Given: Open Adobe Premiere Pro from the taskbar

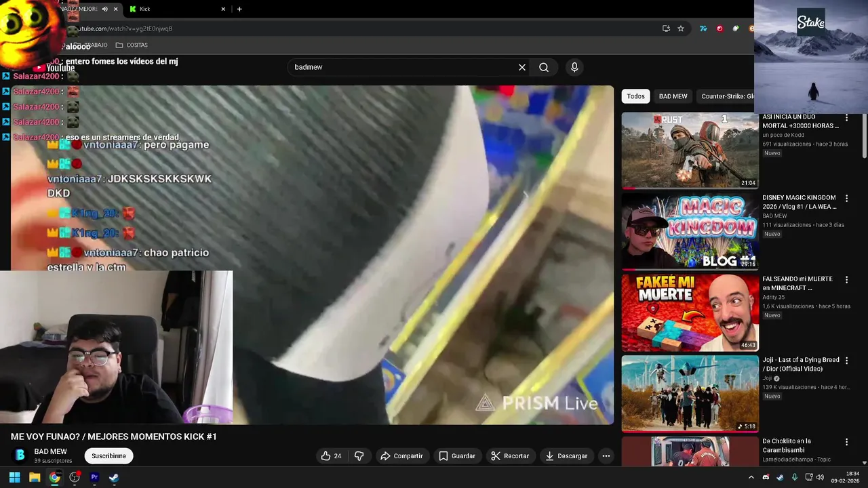Looking at the screenshot, I should pos(94,477).
